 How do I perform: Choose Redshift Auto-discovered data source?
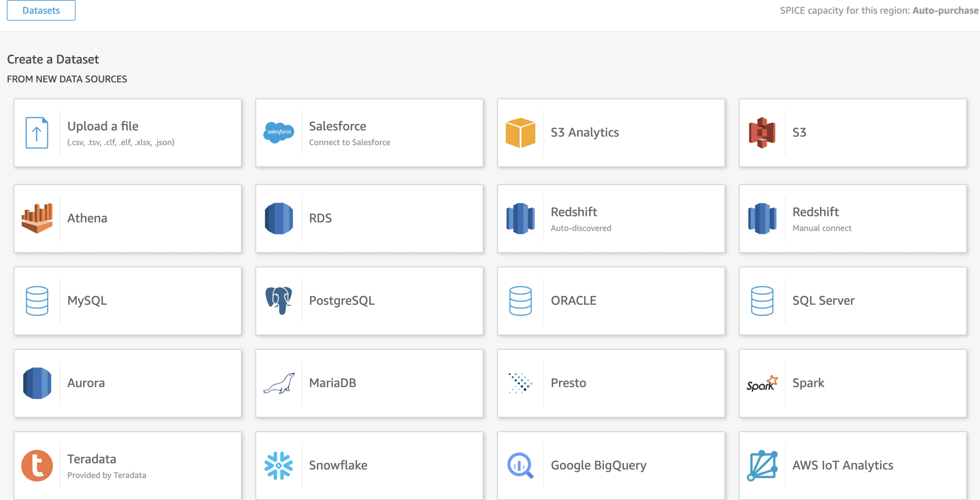pyautogui.click(x=611, y=219)
